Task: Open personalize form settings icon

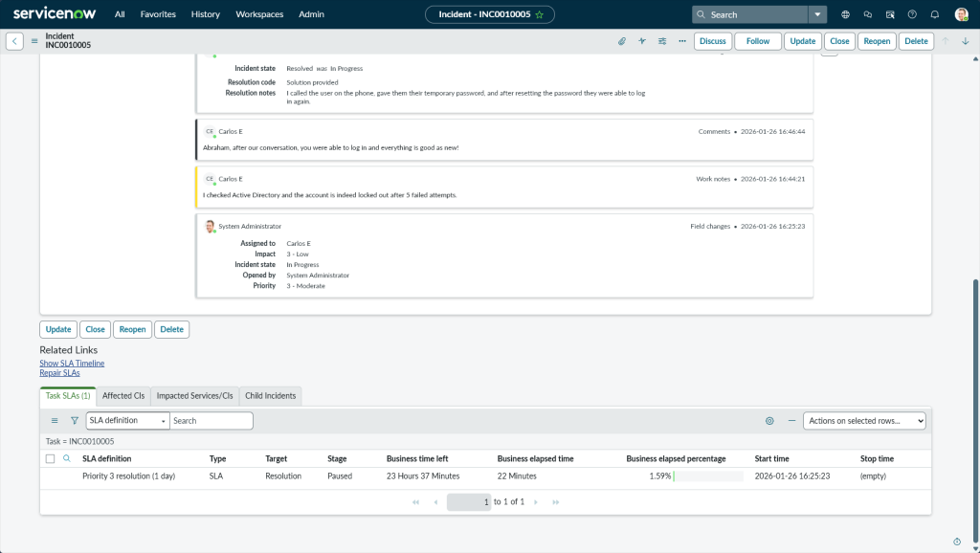Action: coord(662,41)
